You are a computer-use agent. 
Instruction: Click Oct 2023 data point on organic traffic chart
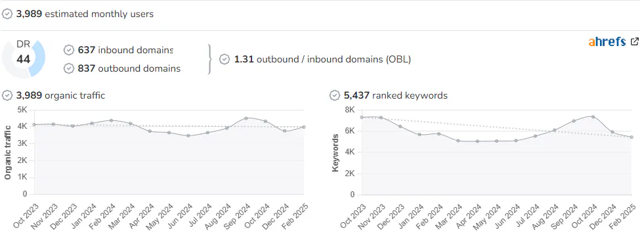pyautogui.click(x=35, y=124)
